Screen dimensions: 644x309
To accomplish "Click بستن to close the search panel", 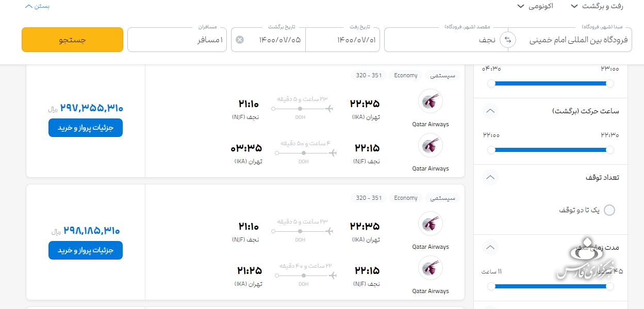I will tap(37, 6).
